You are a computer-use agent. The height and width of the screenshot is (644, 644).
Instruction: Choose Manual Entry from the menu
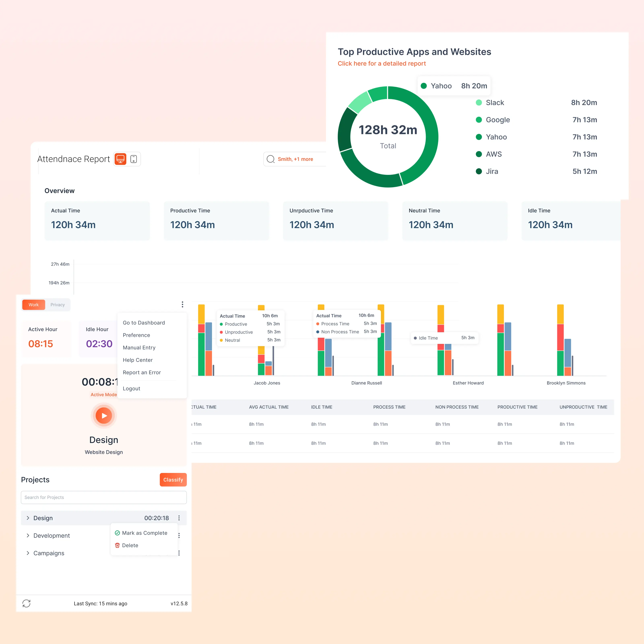click(x=139, y=348)
